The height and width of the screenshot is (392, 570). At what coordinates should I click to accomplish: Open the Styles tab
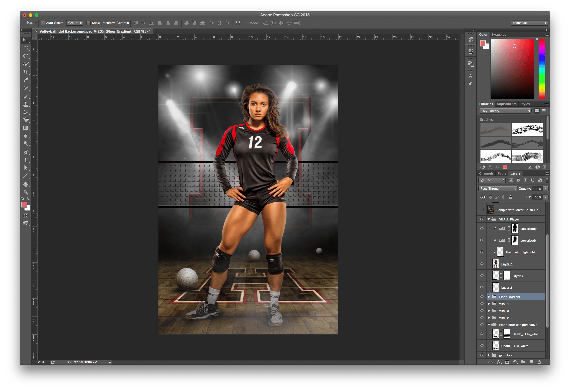(525, 104)
